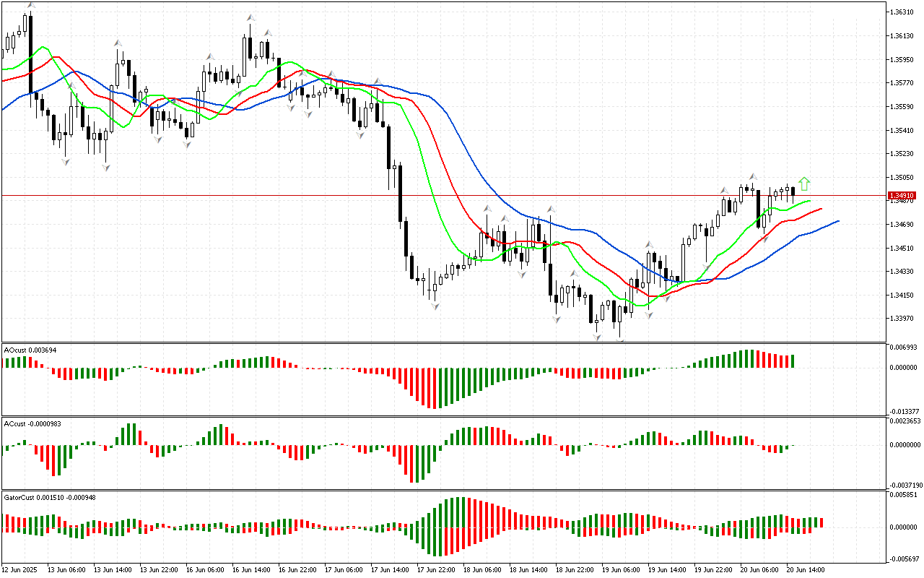The height and width of the screenshot is (578, 924).
Task: Click the 12 Jun 2025 date label
Action: [20, 569]
